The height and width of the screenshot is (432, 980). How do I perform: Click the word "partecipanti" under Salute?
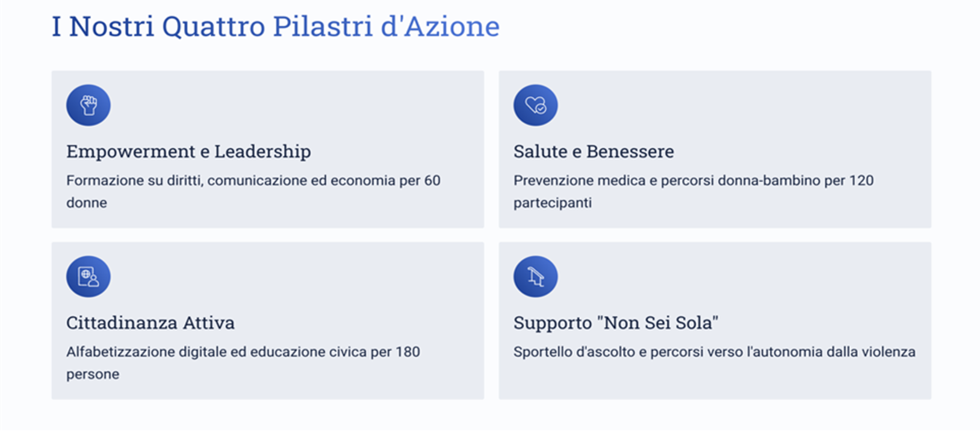pyautogui.click(x=553, y=203)
